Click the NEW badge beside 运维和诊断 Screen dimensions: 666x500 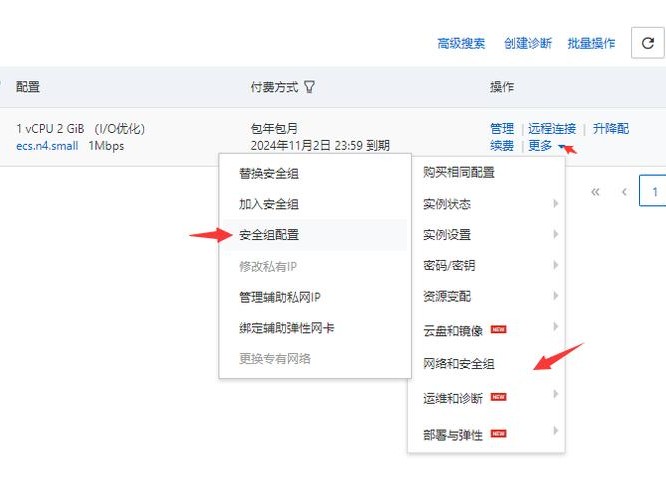coord(498,397)
